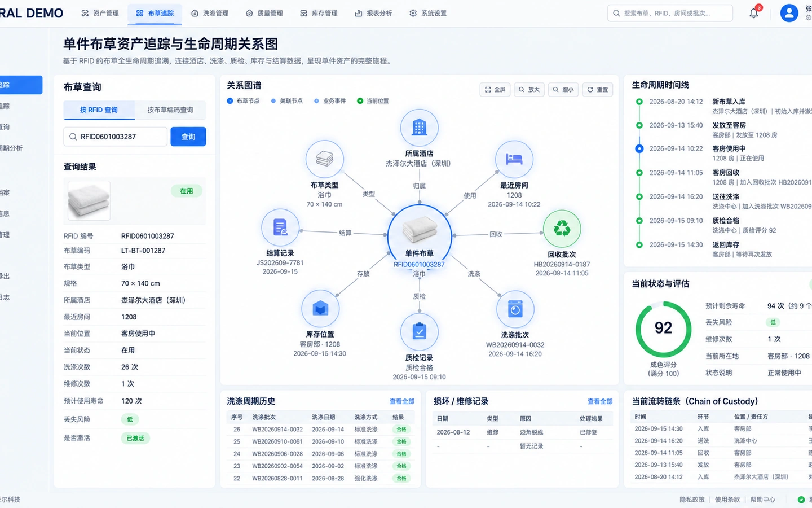The height and width of the screenshot is (508, 812).
Task: Select the quality inspection clipboard node icon
Action: click(x=419, y=332)
